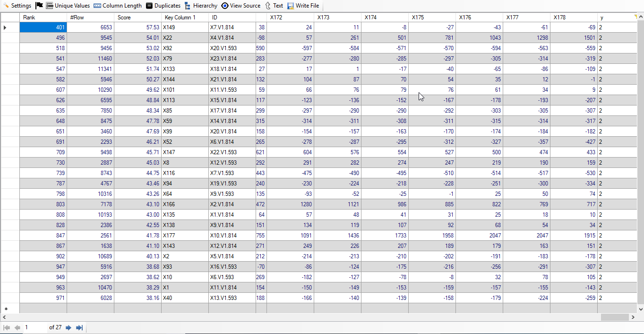Select the Text toolbar option
Viewport: 644px width, 334px height.
(x=274, y=6)
